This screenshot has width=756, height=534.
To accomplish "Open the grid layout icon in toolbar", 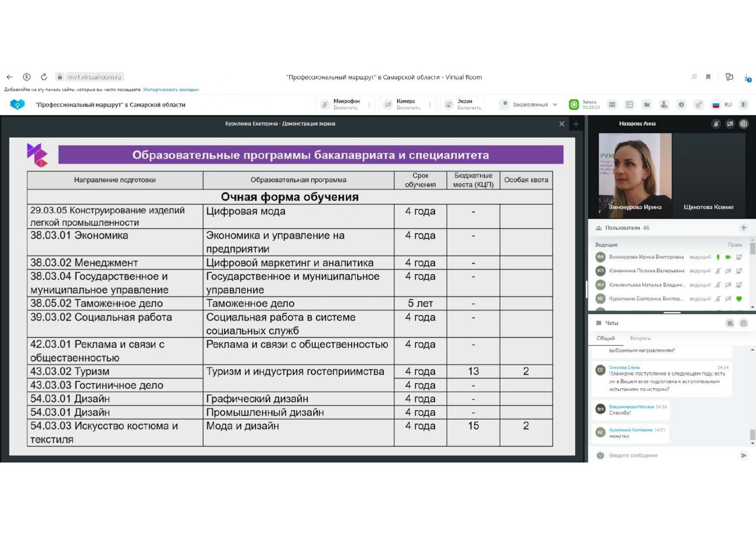I will (x=612, y=105).
